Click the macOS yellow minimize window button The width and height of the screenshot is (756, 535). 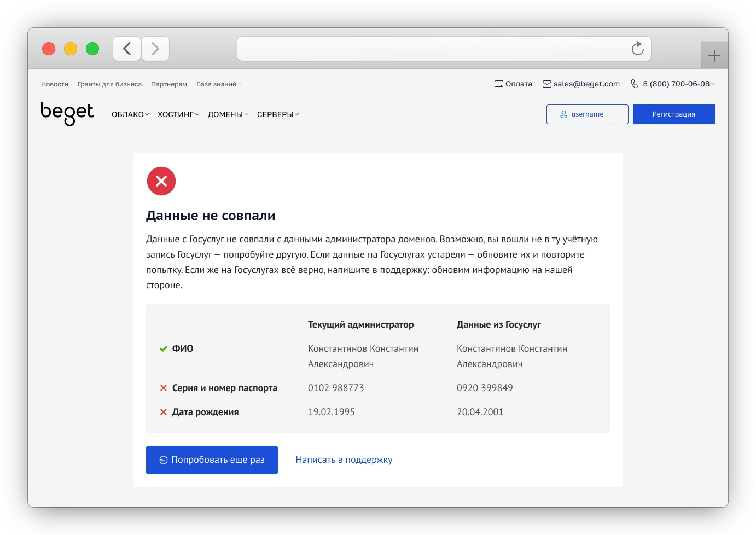(x=71, y=49)
